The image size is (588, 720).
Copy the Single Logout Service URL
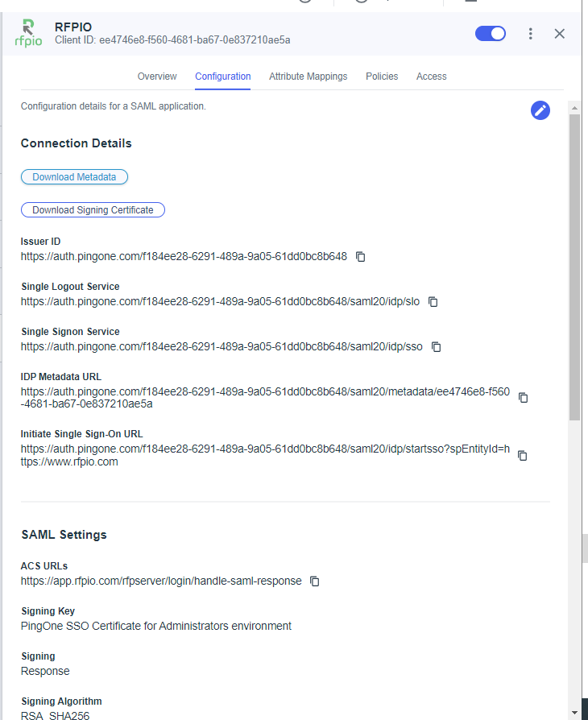pos(433,302)
